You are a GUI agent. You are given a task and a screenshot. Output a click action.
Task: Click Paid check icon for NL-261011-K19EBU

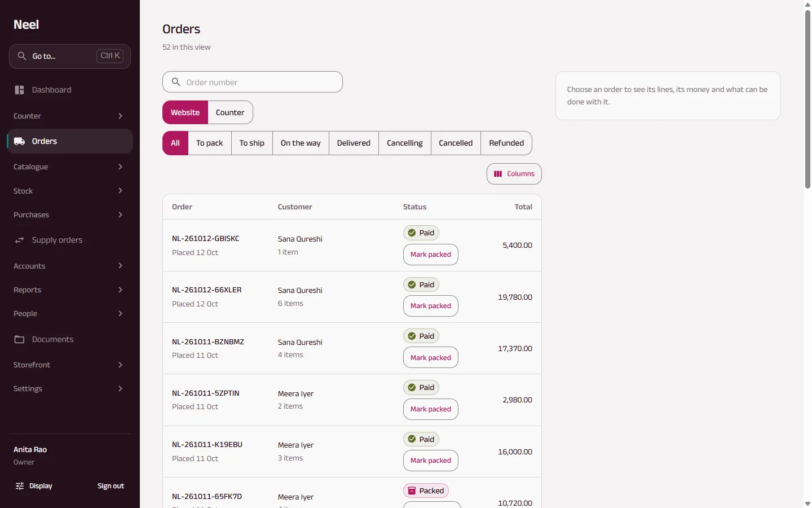pos(412,439)
